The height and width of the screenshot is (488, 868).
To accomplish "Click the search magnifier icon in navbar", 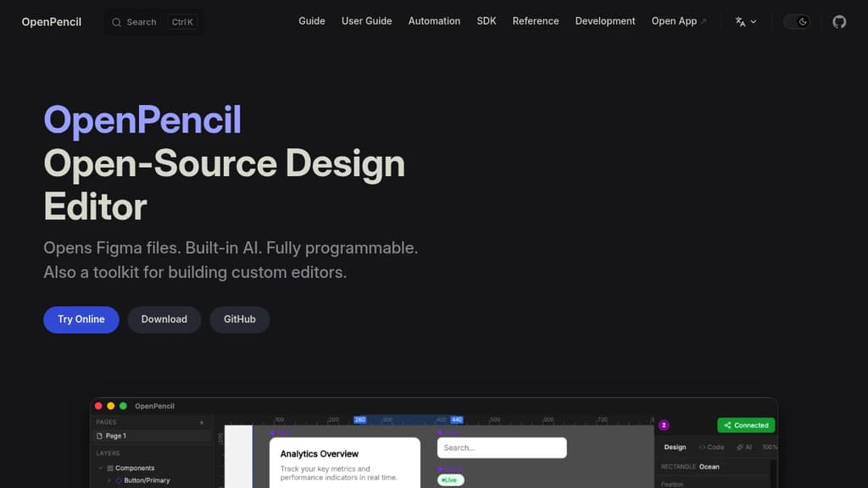I will point(116,21).
